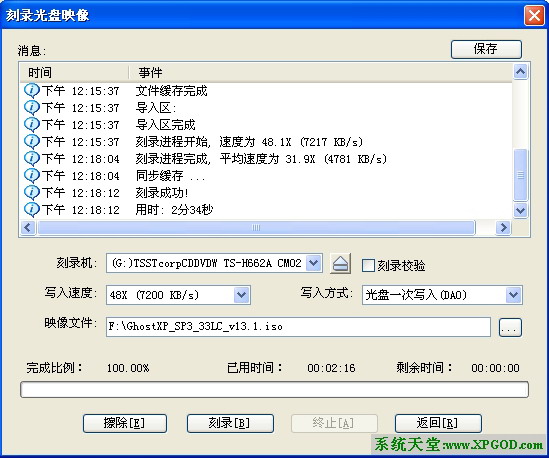Click the message list scroll-down arrow

[520, 210]
